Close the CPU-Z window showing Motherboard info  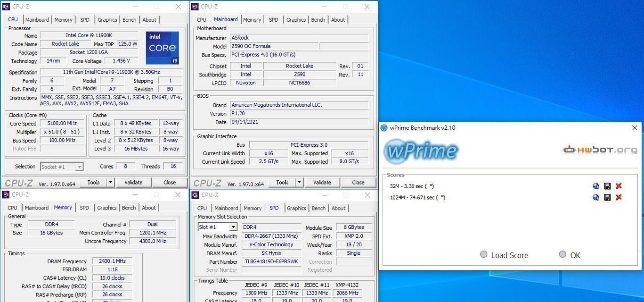tap(367, 7)
